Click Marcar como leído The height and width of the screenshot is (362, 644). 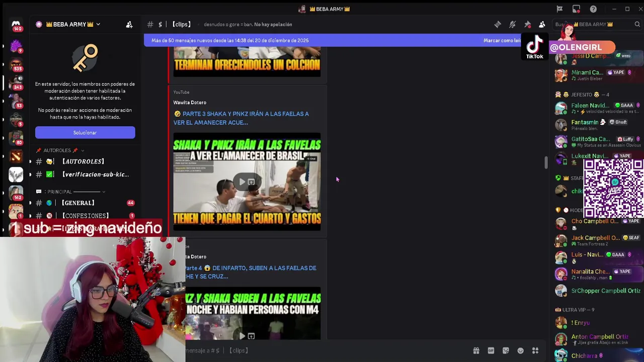tap(502, 40)
